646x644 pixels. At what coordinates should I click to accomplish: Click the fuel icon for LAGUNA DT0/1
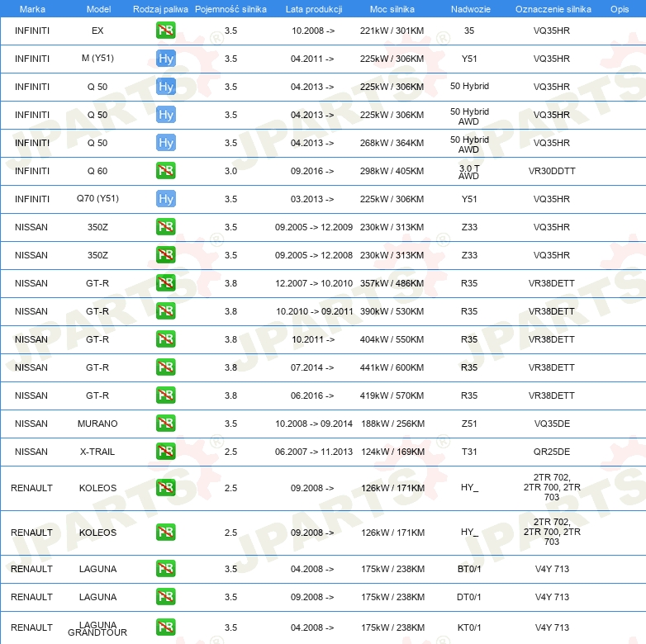pyautogui.click(x=165, y=597)
